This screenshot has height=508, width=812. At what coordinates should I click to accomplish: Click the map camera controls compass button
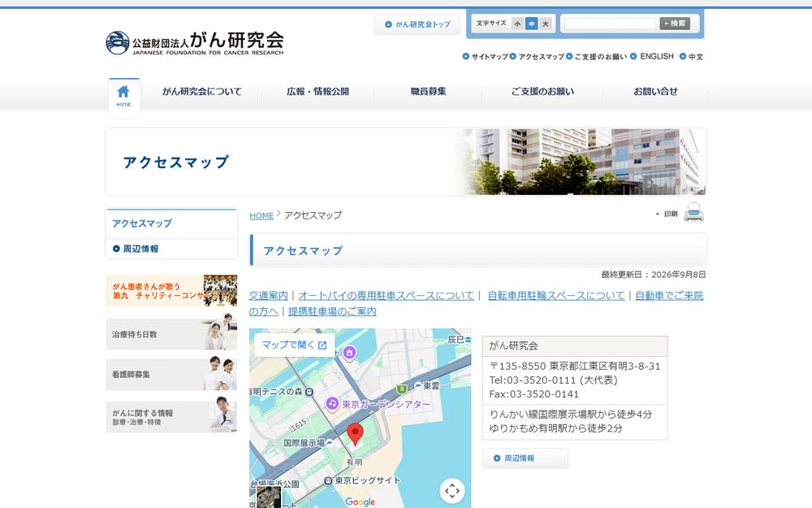point(452,490)
